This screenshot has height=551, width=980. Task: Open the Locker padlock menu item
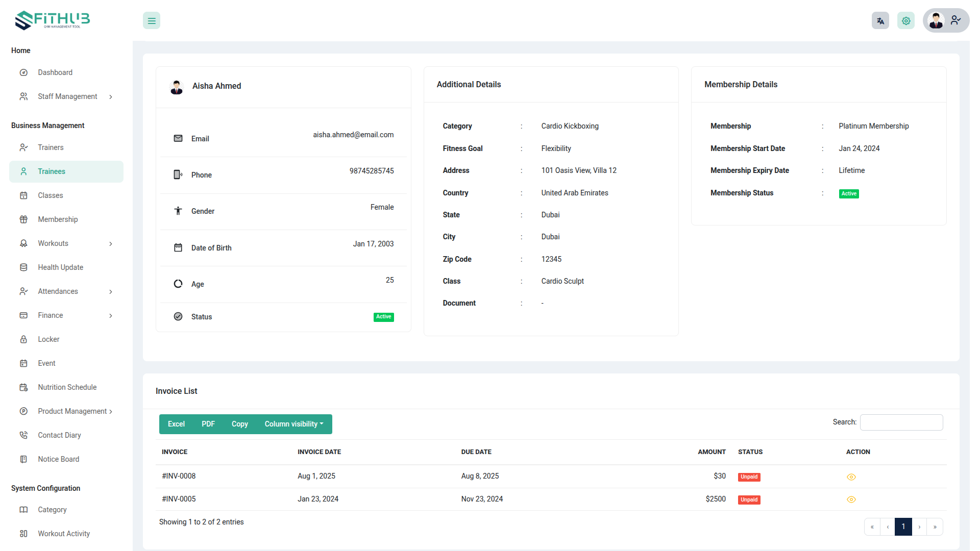tap(48, 339)
